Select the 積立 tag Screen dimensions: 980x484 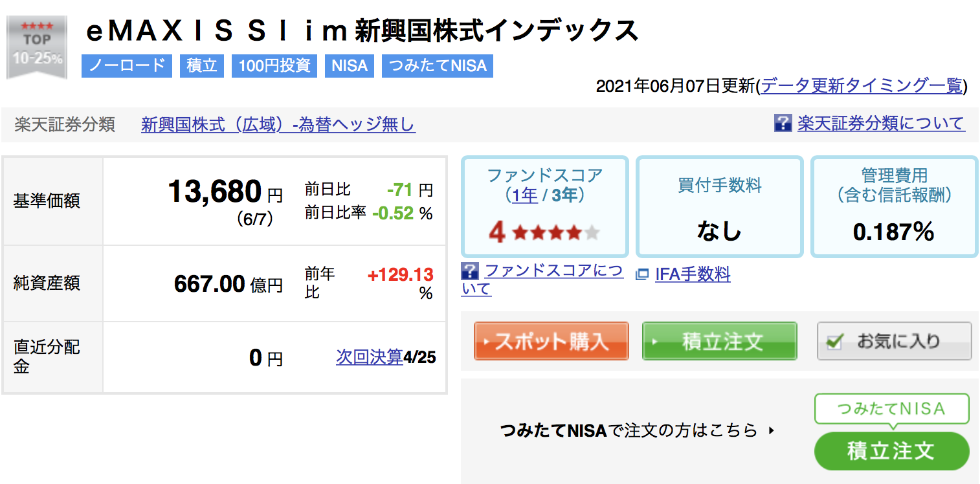coord(202,66)
